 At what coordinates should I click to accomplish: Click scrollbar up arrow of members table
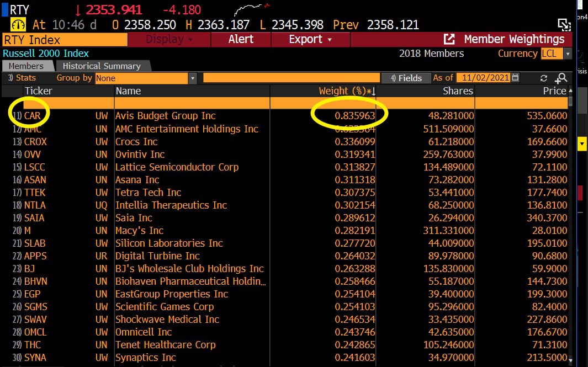pyautogui.click(x=570, y=91)
